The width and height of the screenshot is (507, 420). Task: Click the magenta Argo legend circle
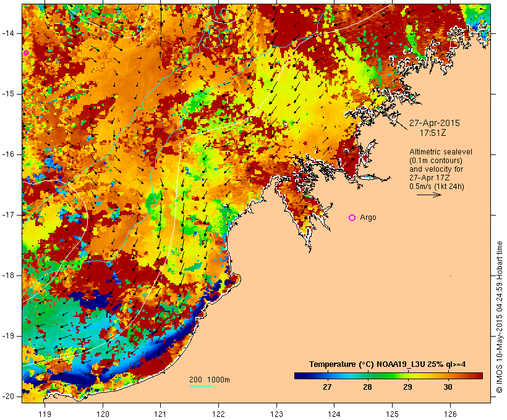tap(352, 218)
